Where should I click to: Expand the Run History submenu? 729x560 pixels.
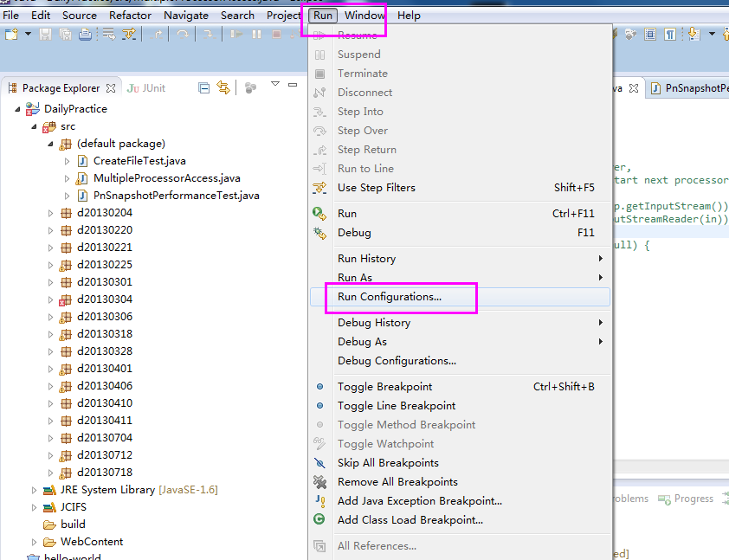click(x=460, y=259)
